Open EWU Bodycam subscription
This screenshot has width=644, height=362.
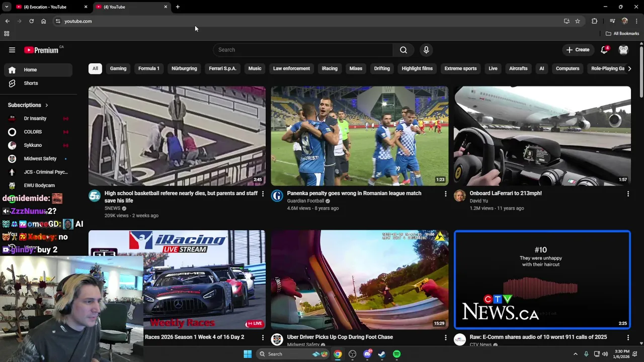coord(39,186)
